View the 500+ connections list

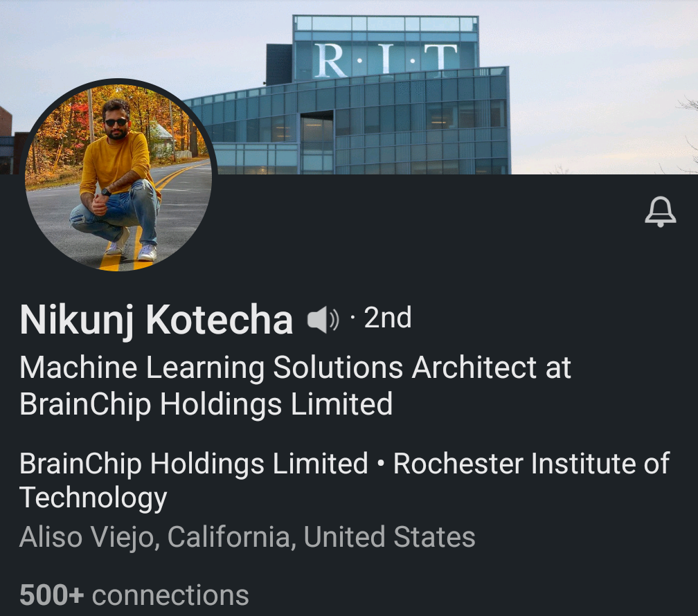click(134, 595)
